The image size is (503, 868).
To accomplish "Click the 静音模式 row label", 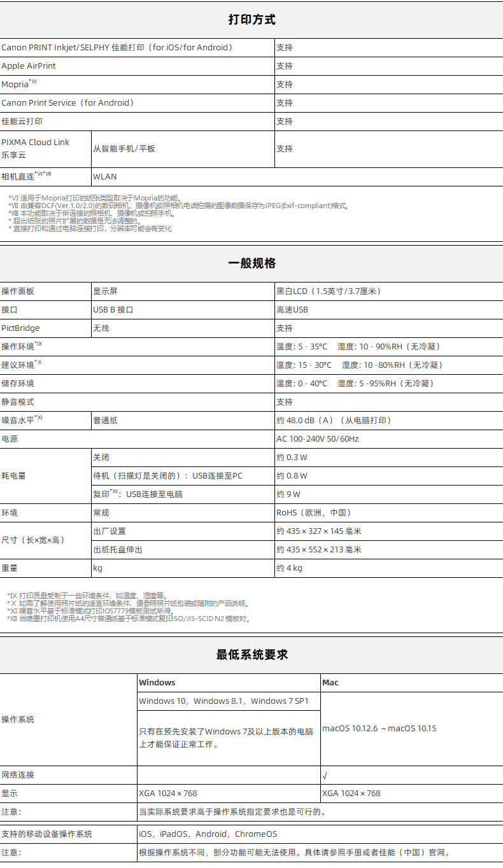I will coord(18,402).
